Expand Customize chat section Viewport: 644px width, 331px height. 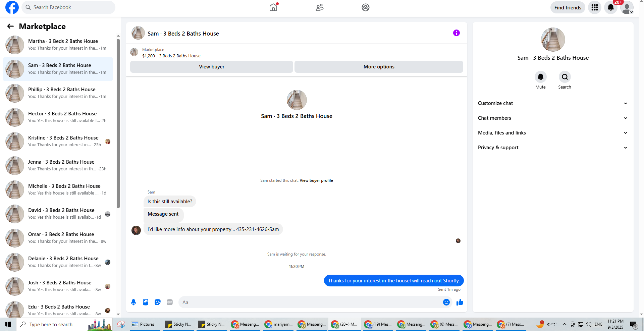553,103
